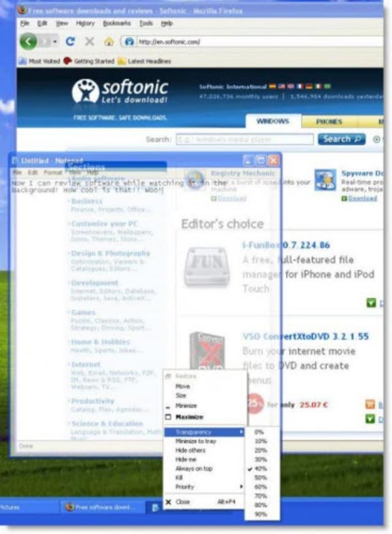Click the Softonic search input field
Screen dimensions: 392x534
[x=244, y=139]
